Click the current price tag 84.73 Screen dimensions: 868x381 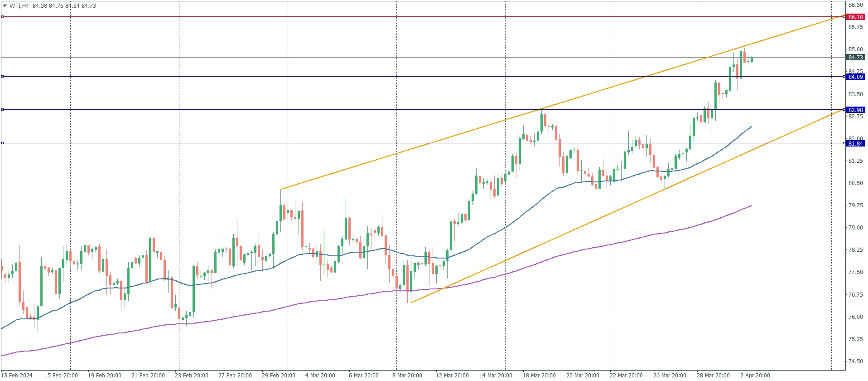click(855, 58)
